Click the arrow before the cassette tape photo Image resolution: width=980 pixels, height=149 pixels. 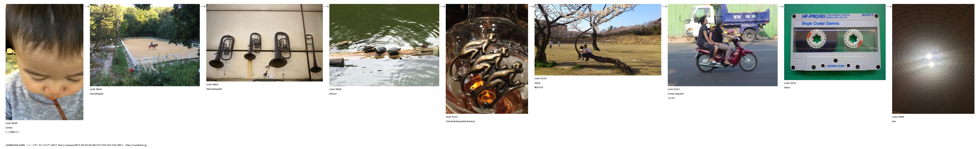pos(781,6)
